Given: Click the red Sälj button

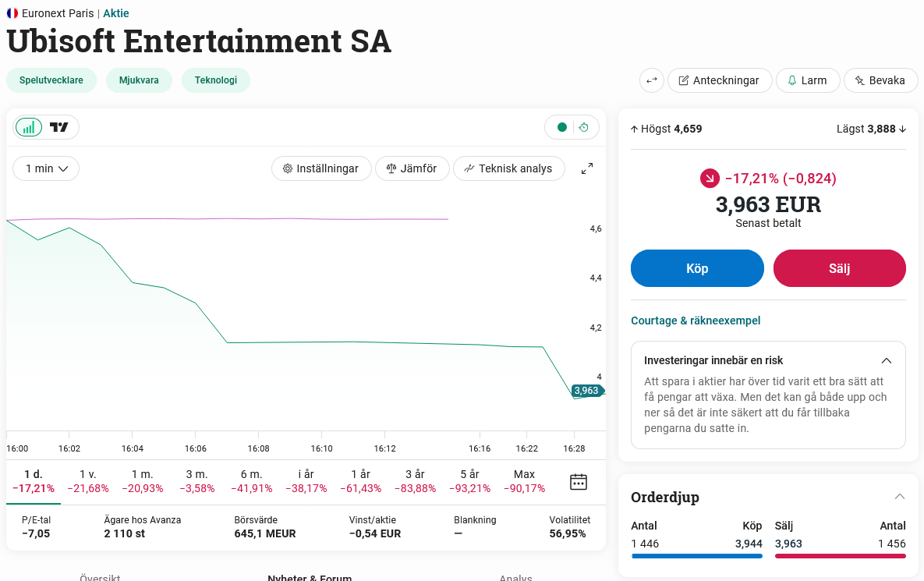Looking at the screenshot, I should pyautogui.click(x=839, y=268).
